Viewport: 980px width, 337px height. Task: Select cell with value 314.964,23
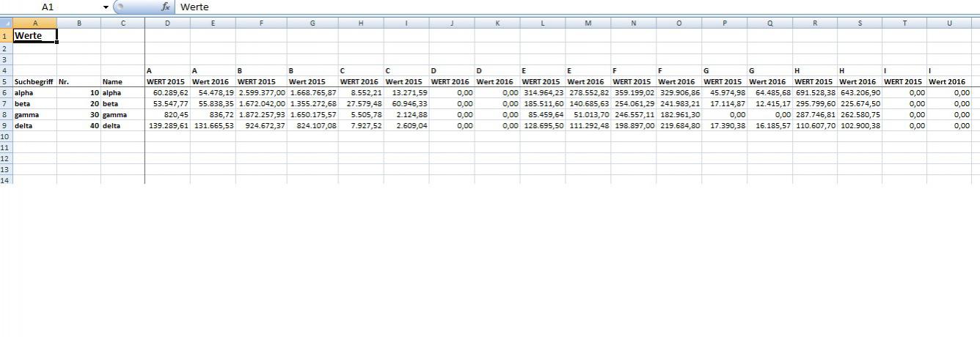pyautogui.click(x=543, y=93)
